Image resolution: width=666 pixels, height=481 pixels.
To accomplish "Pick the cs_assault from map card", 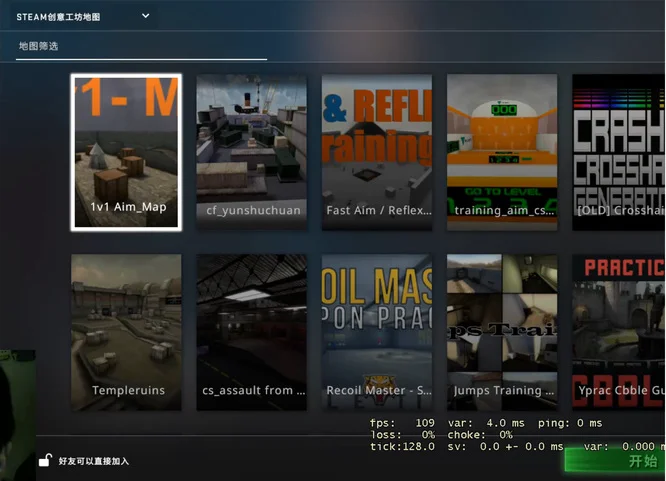I will pyautogui.click(x=251, y=332).
